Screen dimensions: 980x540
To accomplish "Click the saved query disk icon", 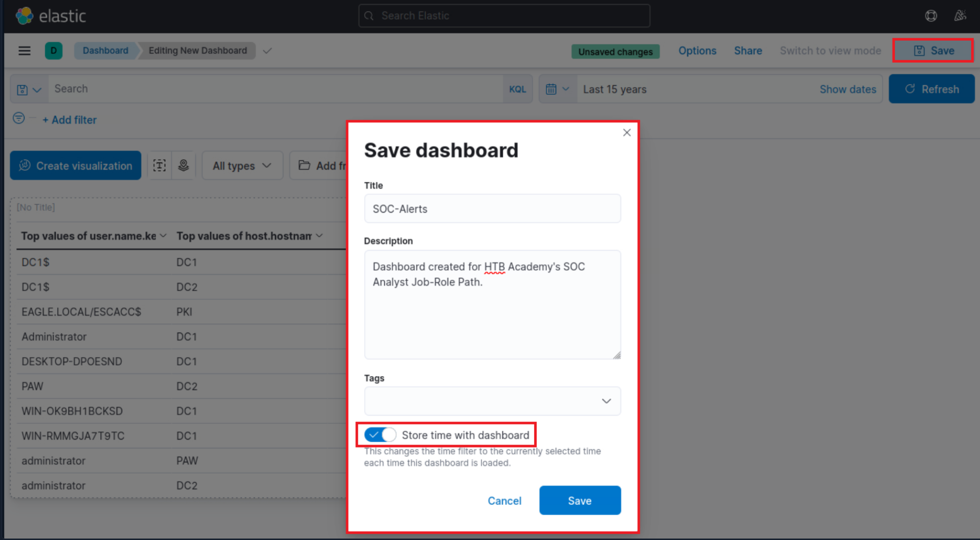I will tap(29, 90).
